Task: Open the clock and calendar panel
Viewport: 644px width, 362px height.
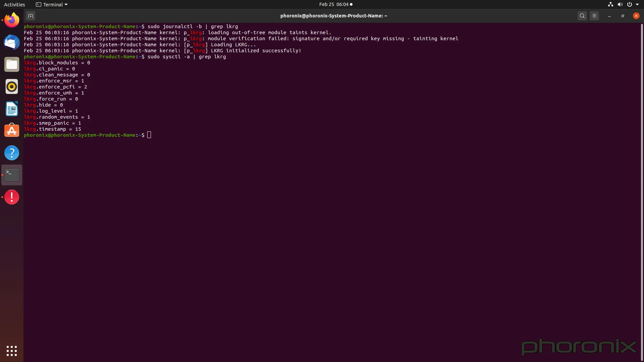Action: (x=335, y=4)
